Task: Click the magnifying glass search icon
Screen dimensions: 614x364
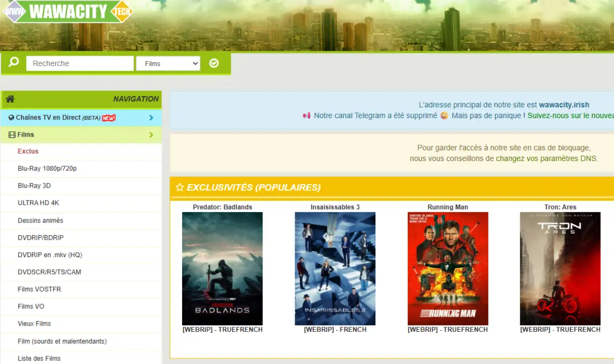Action: coord(14,62)
